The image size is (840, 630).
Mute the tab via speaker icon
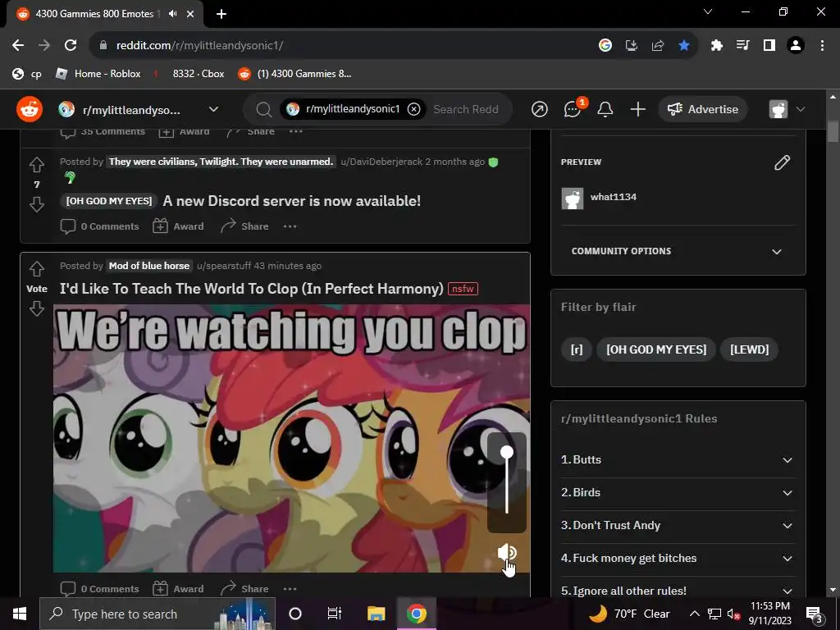[x=172, y=14]
